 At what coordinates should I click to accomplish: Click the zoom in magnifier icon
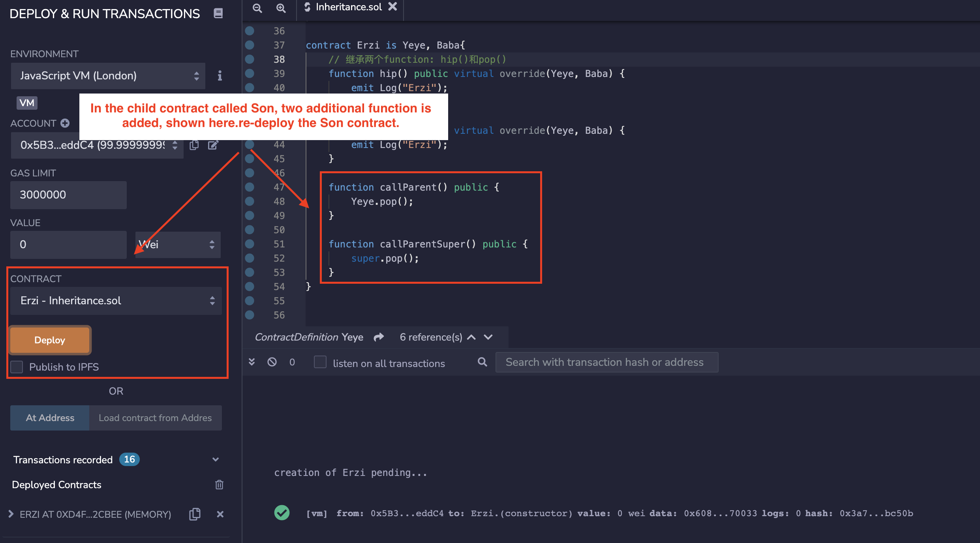[x=281, y=7]
